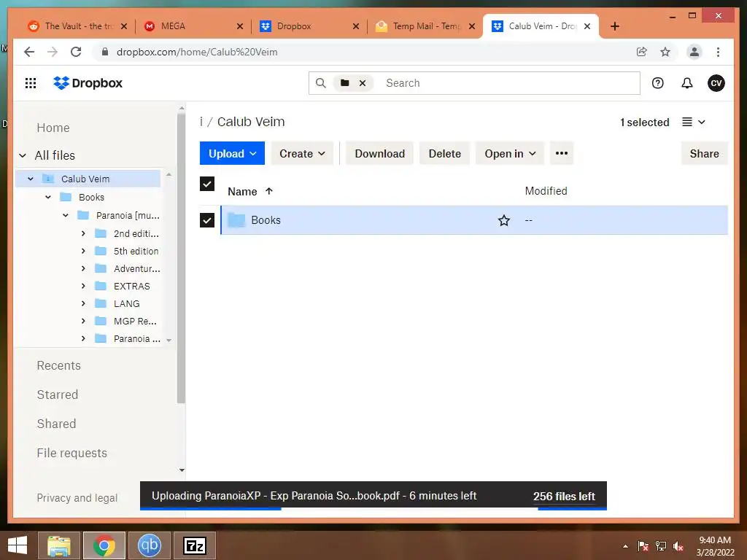The width and height of the screenshot is (747, 560).
Task: Open Chrome three-dot menu
Action: [x=718, y=52]
